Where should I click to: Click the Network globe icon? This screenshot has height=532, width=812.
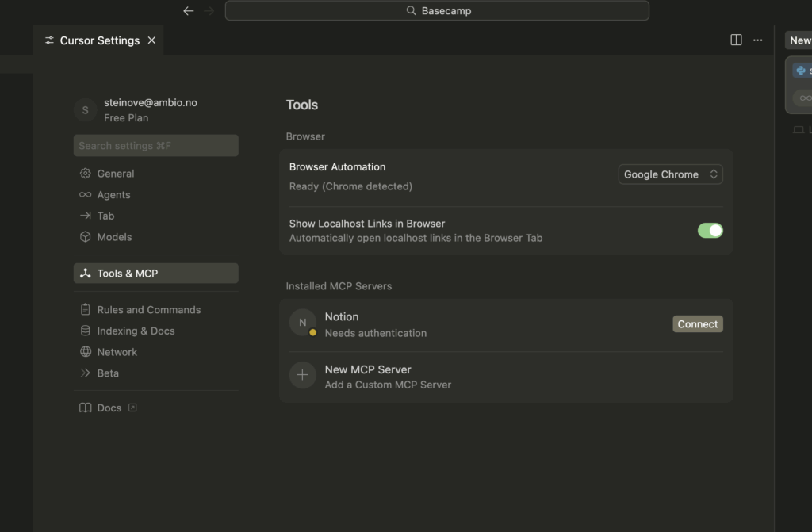pyautogui.click(x=86, y=352)
